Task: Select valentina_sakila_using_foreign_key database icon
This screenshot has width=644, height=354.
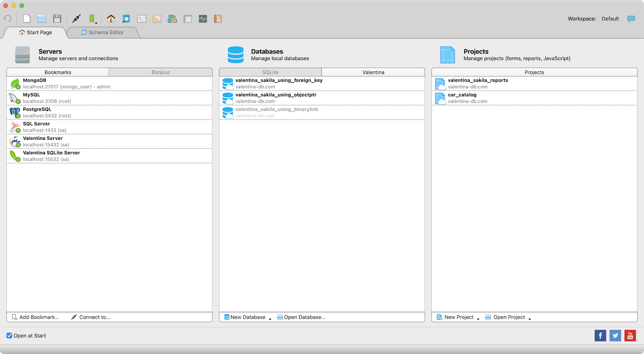Action: pyautogui.click(x=228, y=84)
